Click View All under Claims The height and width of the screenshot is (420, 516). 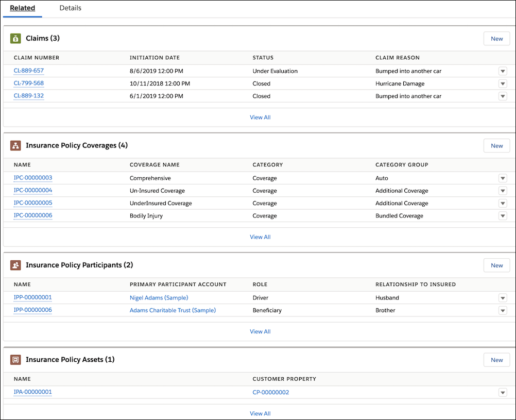pyautogui.click(x=260, y=117)
